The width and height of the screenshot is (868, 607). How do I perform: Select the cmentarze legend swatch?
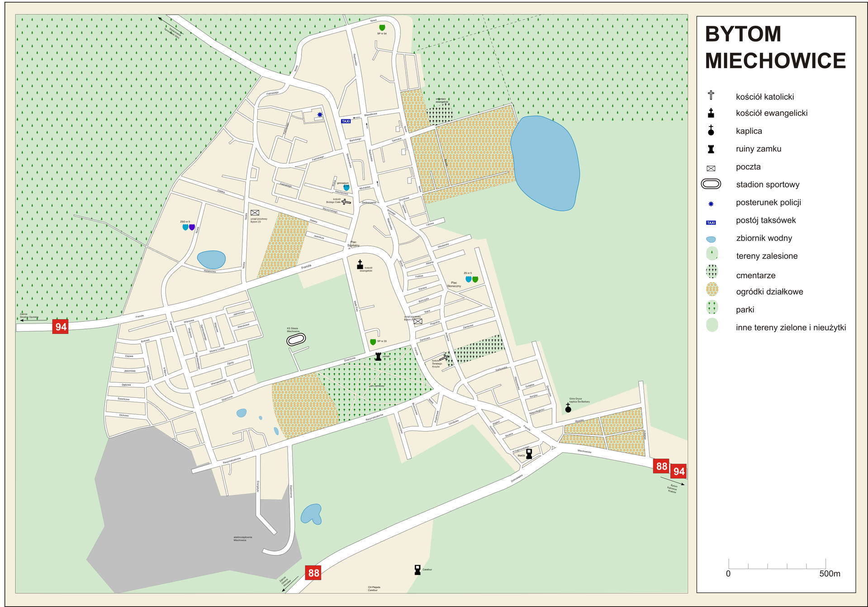[712, 272]
